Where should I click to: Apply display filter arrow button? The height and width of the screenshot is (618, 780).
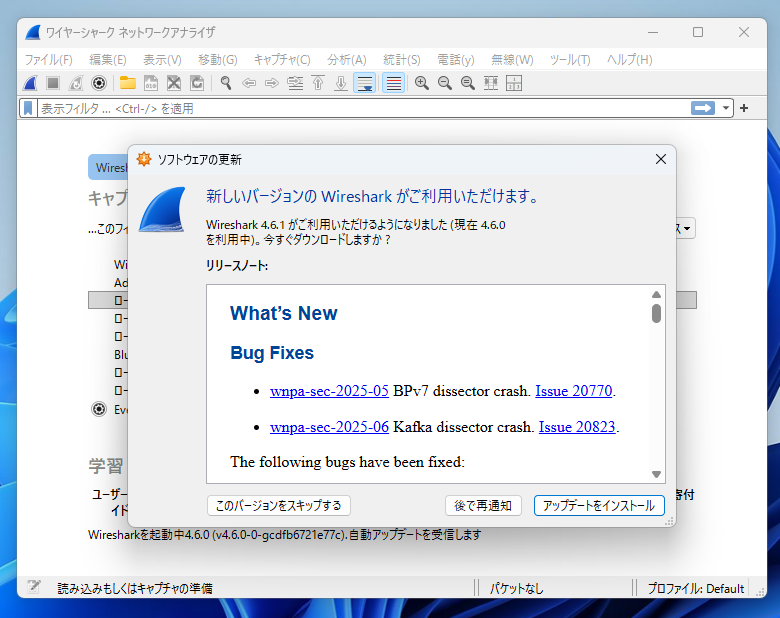point(703,108)
